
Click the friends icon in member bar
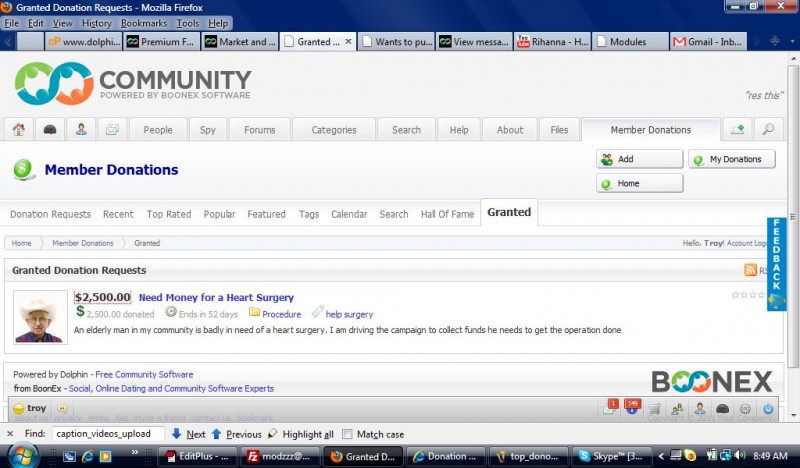(x=678, y=409)
